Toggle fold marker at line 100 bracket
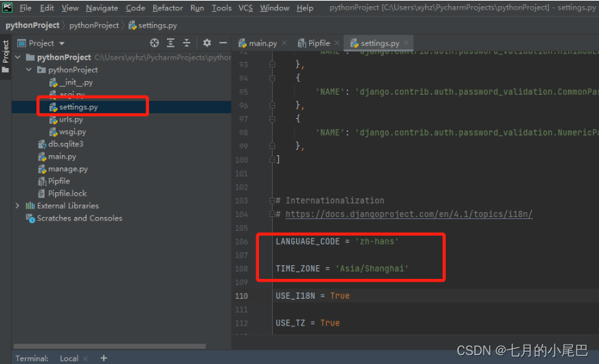Image resolution: width=599 pixels, height=364 pixels. pyautogui.click(x=272, y=159)
